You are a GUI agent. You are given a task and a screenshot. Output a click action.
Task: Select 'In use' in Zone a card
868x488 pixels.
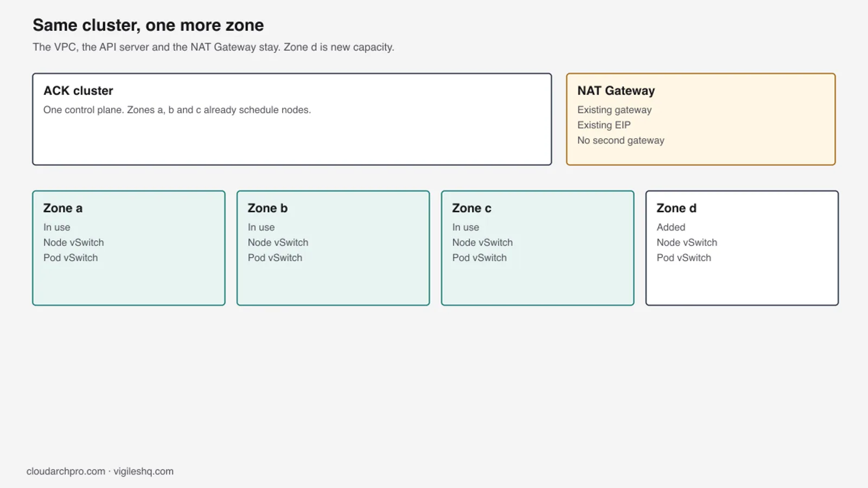click(x=56, y=227)
